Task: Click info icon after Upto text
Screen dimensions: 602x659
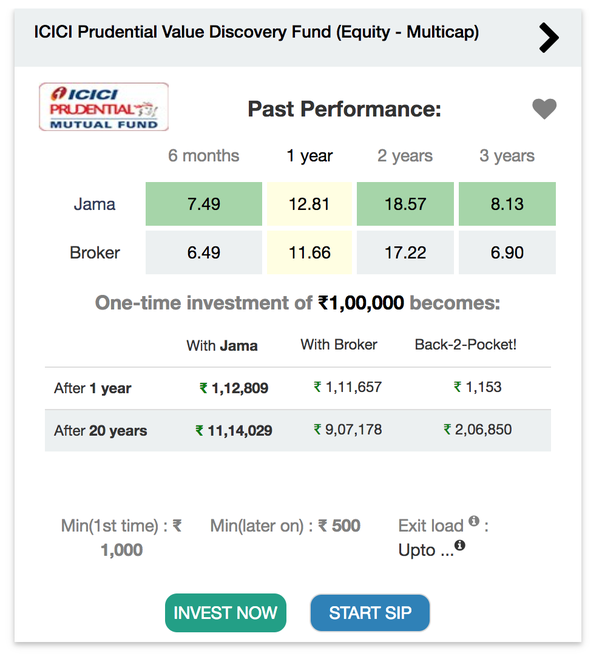Action: 460,546
